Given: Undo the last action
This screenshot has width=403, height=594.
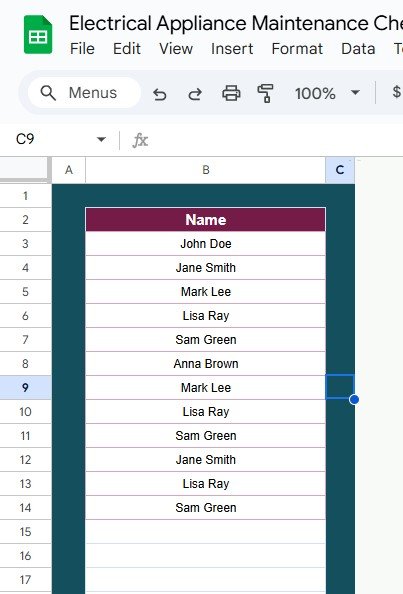Looking at the screenshot, I should pyautogui.click(x=159, y=94).
